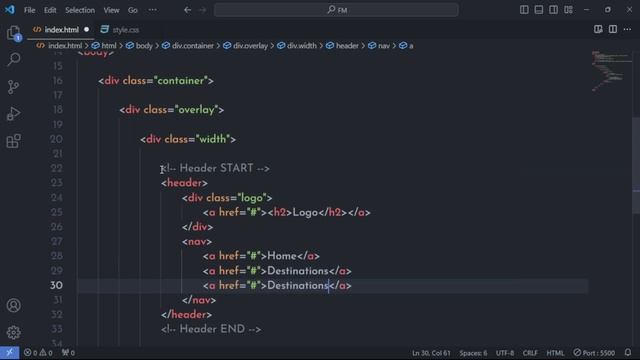Open notifications bell in status bar

[x=628, y=352]
